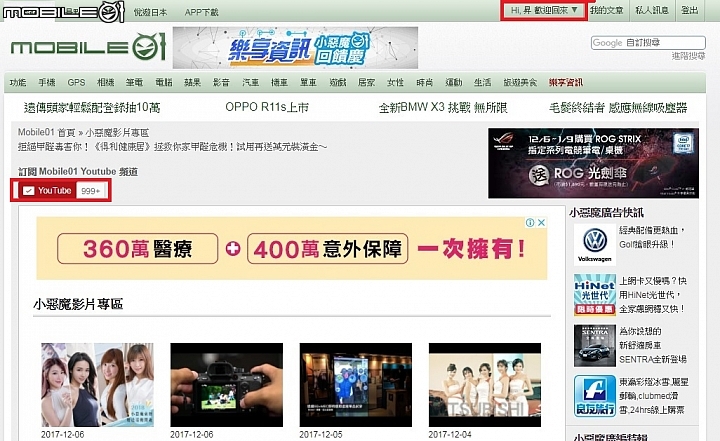This screenshot has width=720, height=441.
Task: Open the 女性 category menu
Action: [395, 83]
